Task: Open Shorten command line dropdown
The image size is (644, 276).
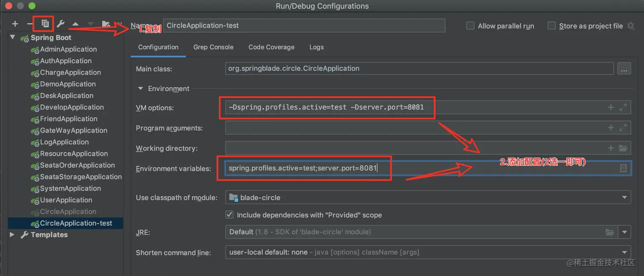Action: (624, 252)
